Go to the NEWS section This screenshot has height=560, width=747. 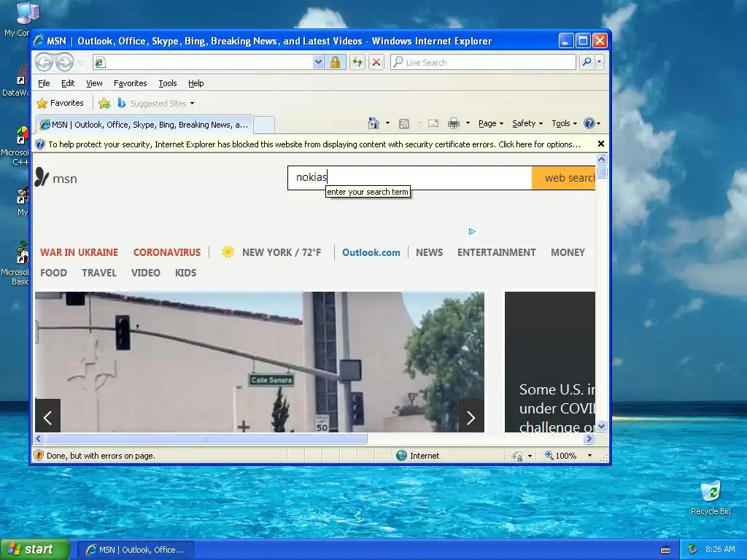click(x=429, y=252)
